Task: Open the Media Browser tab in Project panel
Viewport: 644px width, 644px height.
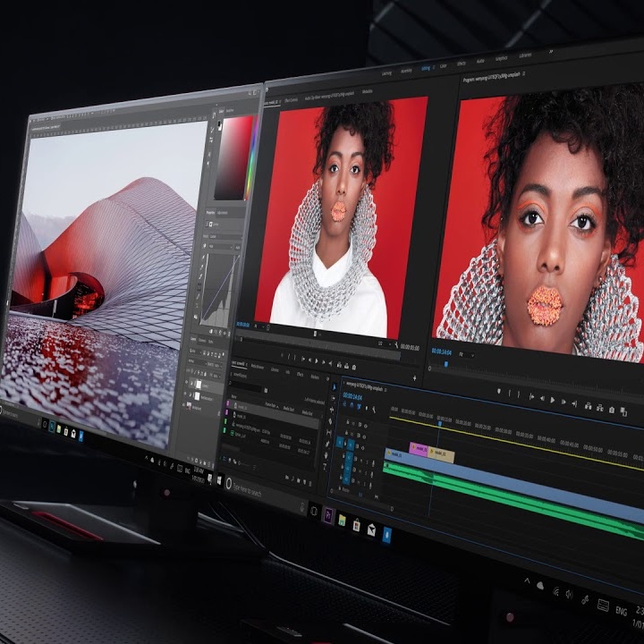Action: pyautogui.click(x=257, y=366)
